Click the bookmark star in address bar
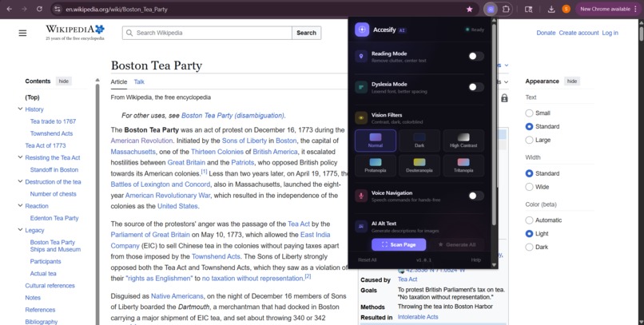Viewport: 644px width, 325px height. click(469, 9)
